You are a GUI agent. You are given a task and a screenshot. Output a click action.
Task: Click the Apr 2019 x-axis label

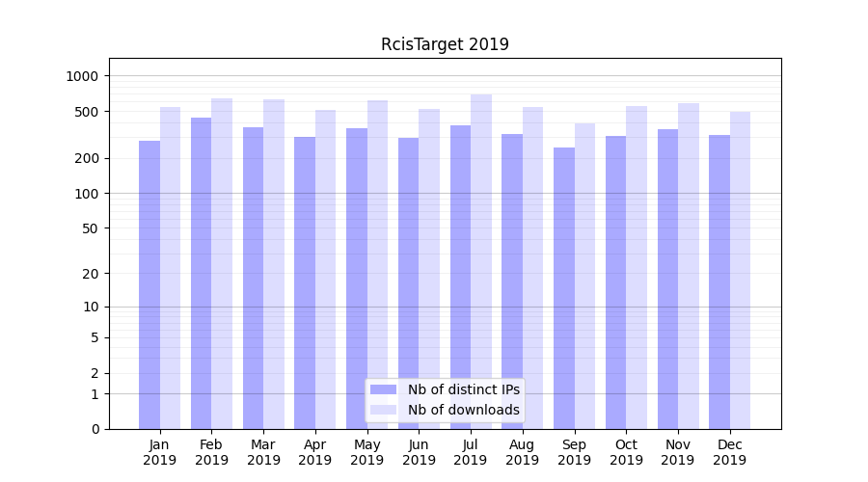tap(315, 452)
